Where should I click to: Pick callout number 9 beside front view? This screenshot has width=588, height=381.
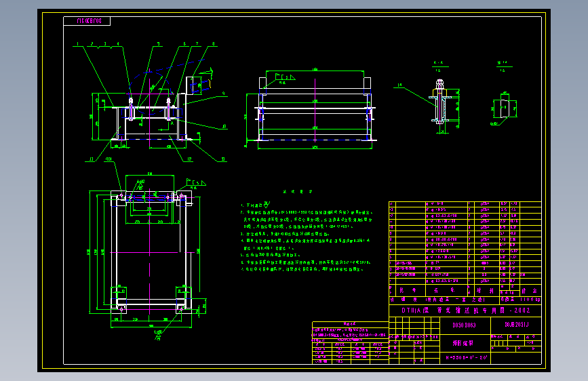(224, 94)
